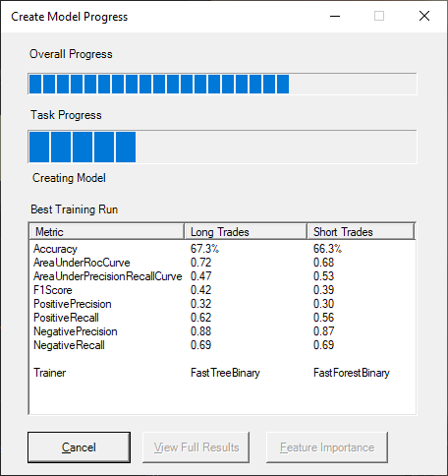Image resolution: width=448 pixels, height=476 pixels.
Task: Select the Accuracy metric row
Action: pyautogui.click(x=222, y=249)
